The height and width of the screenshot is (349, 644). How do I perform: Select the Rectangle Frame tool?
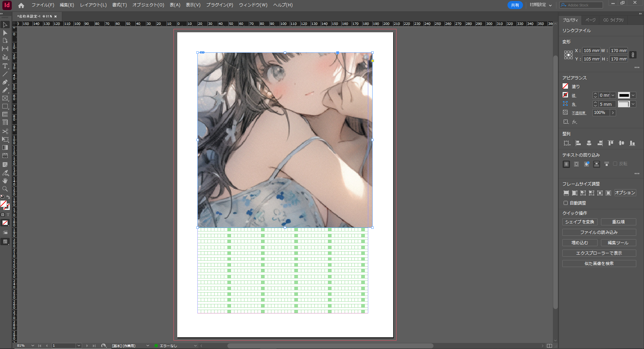(x=5, y=98)
